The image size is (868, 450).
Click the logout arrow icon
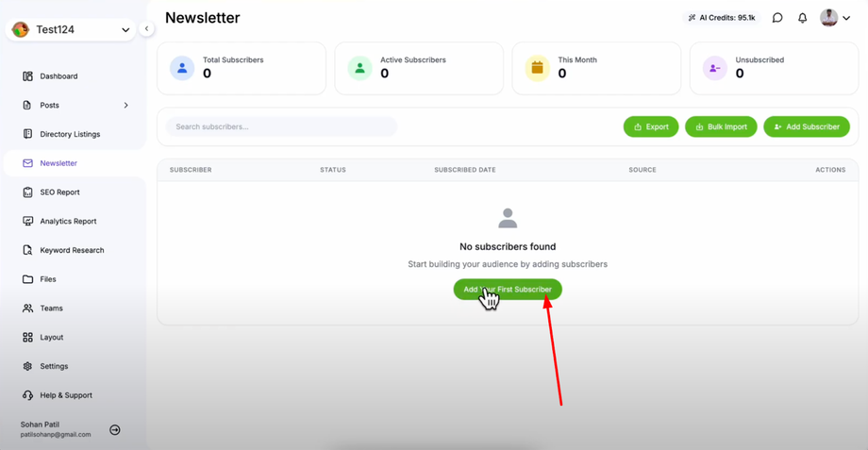click(115, 430)
